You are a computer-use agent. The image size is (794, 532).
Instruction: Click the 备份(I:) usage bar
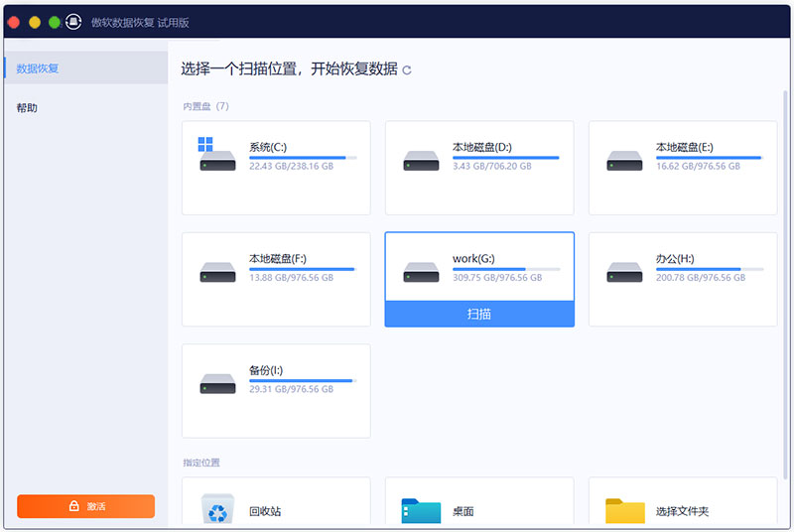pyautogui.click(x=303, y=380)
